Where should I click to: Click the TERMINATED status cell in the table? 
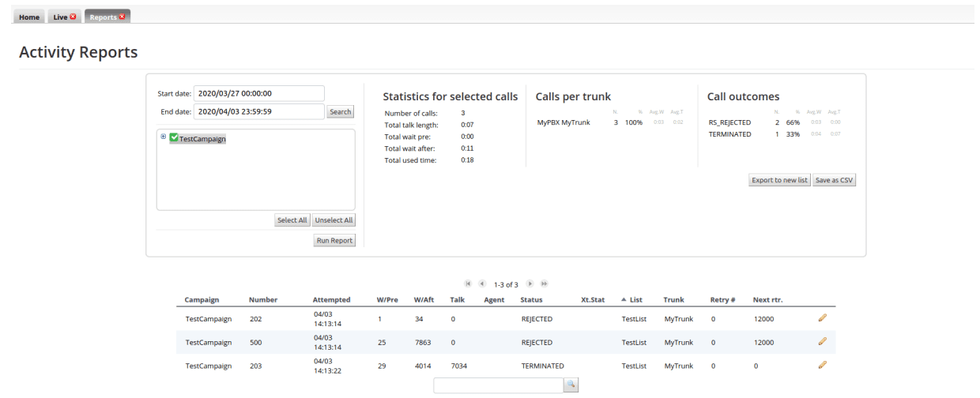tap(542, 366)
